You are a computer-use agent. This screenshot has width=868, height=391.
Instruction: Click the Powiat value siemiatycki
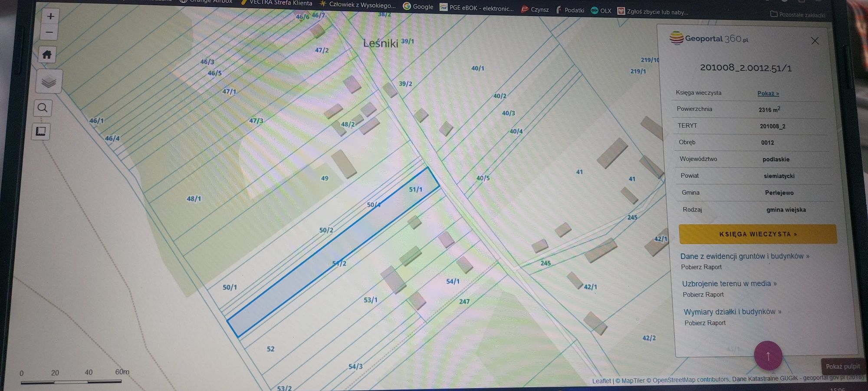(x=779, y=176)
